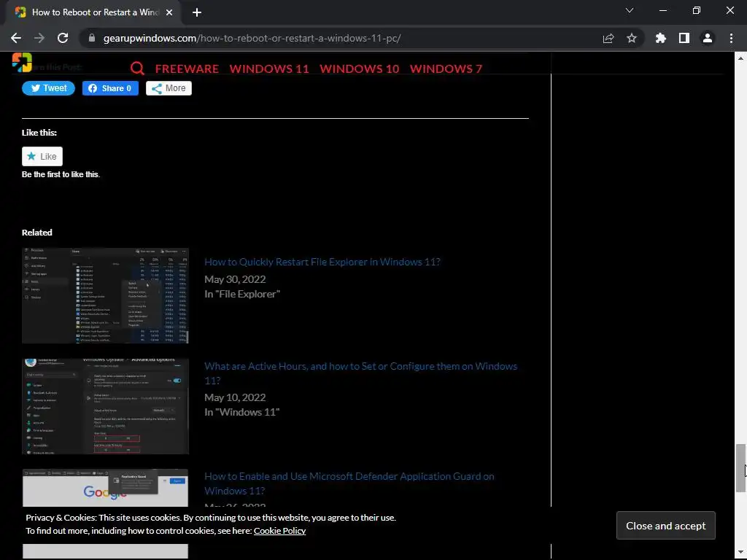Click the Close and accept cookies button

665,526
